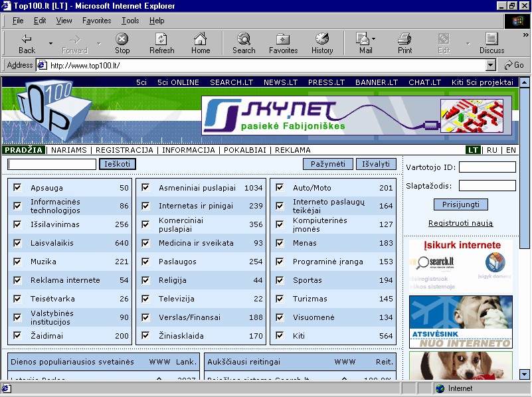The height and width of the screenshot is (397, 532).
Task: Click the Ieškoti search button
Action: [x=118, y=164]
